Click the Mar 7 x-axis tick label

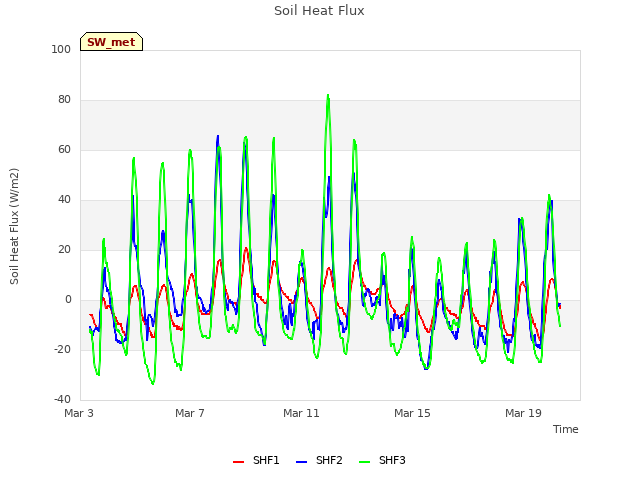coord(190,413)
